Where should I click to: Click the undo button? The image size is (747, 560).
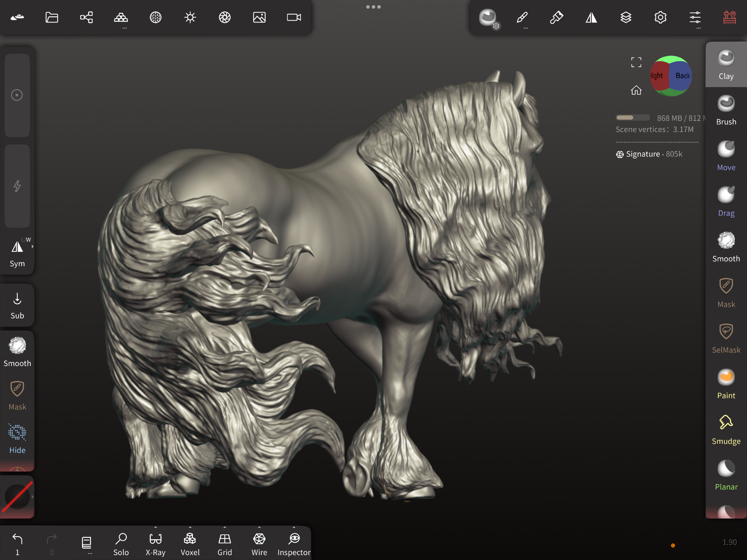tap(17, 539)
